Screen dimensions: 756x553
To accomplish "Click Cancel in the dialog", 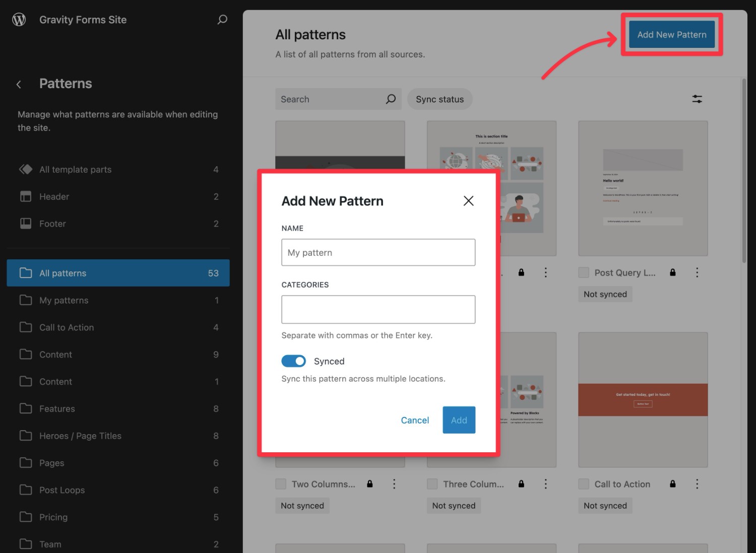I will tap(415, 420).
